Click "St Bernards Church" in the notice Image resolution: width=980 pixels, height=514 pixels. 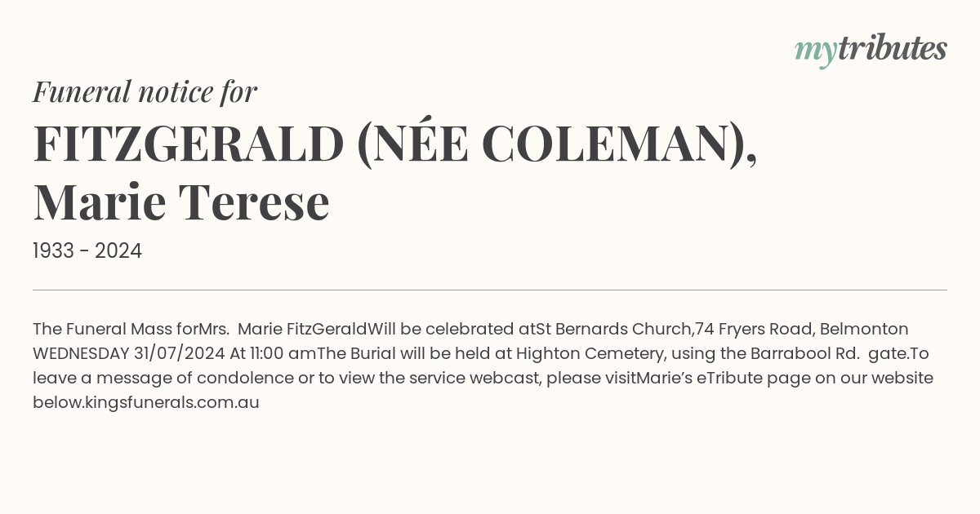pos(614,329)
